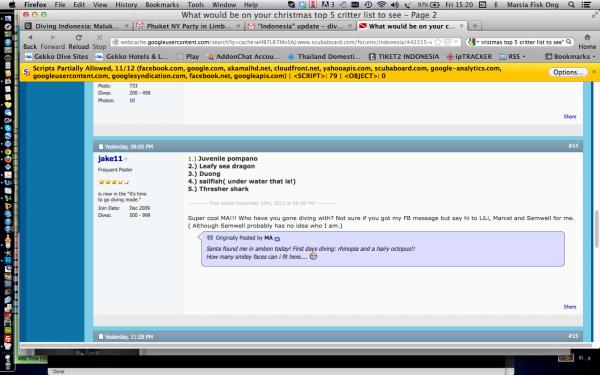Open the File menu
The image size is (600, 375).
pyautogui.click(x=60, y=5)
